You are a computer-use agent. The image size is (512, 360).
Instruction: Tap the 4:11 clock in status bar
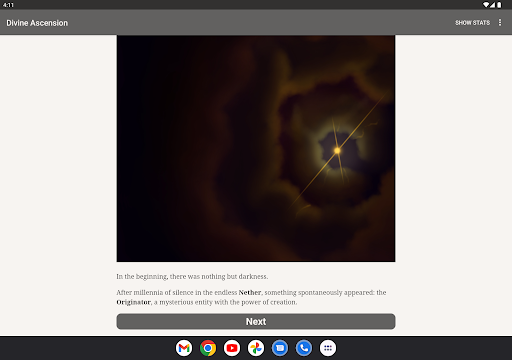8,5
